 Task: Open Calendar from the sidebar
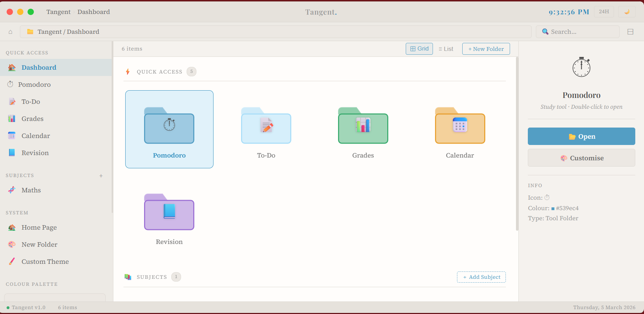pyautogui.click(x=56, y=136)
